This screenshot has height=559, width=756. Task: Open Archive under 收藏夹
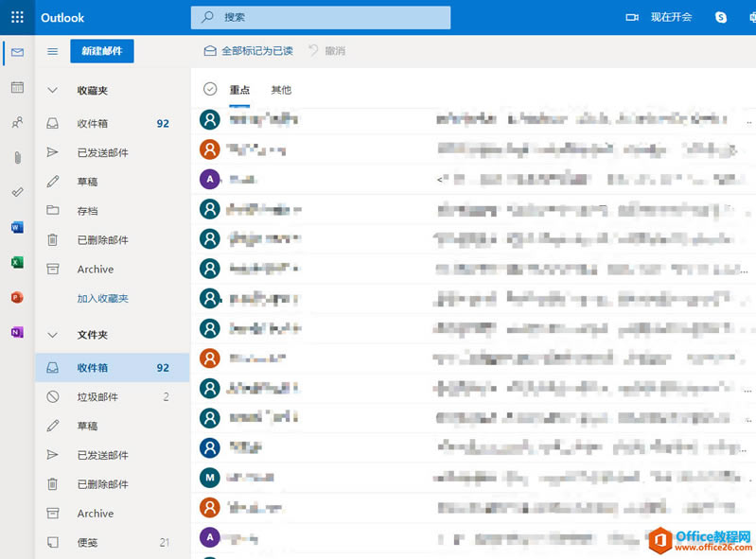[112, 269]
